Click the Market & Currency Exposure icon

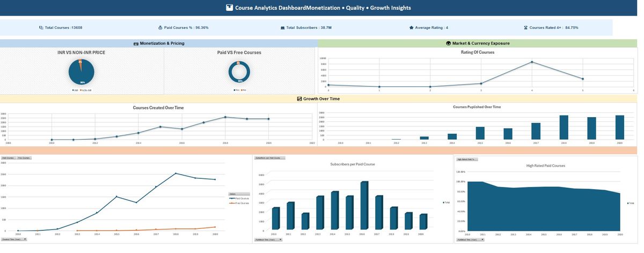(x=448, y=43)
